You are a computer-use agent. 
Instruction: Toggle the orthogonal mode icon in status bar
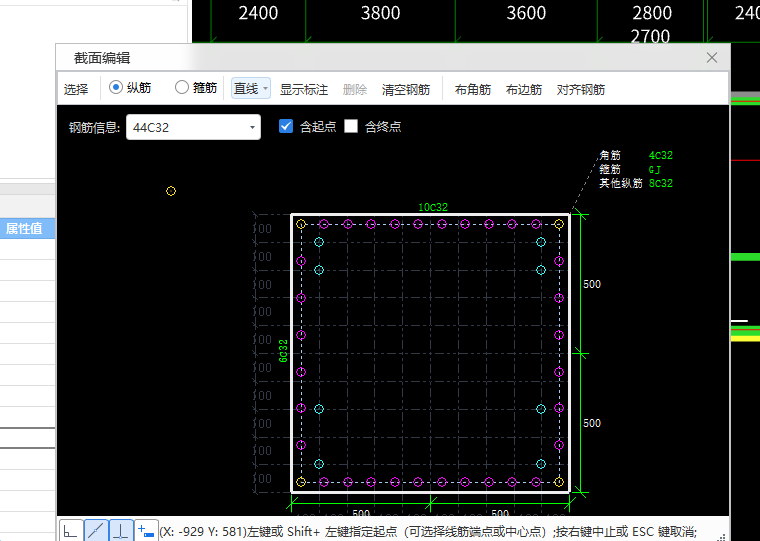click(71, 531)
